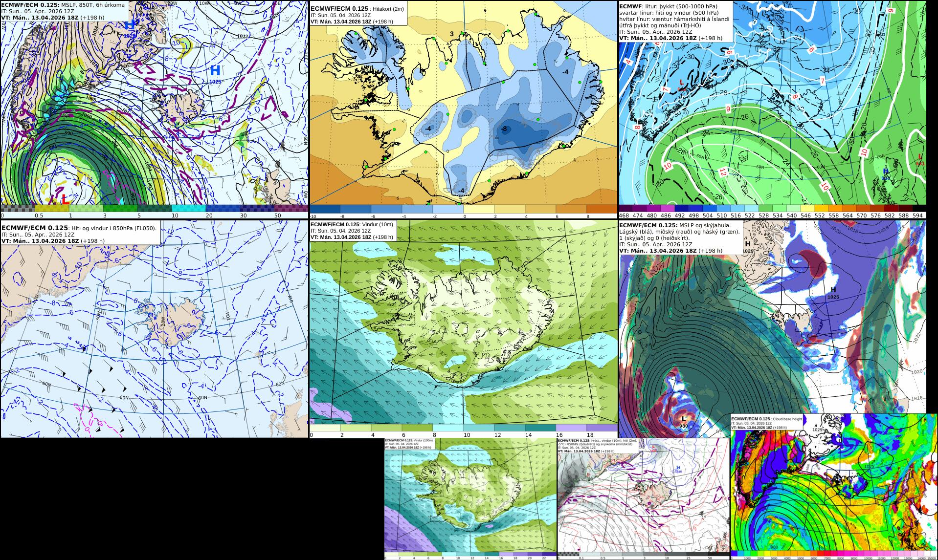
Task: Click the 'Cloud base height' title
Action: coord(788,419)
